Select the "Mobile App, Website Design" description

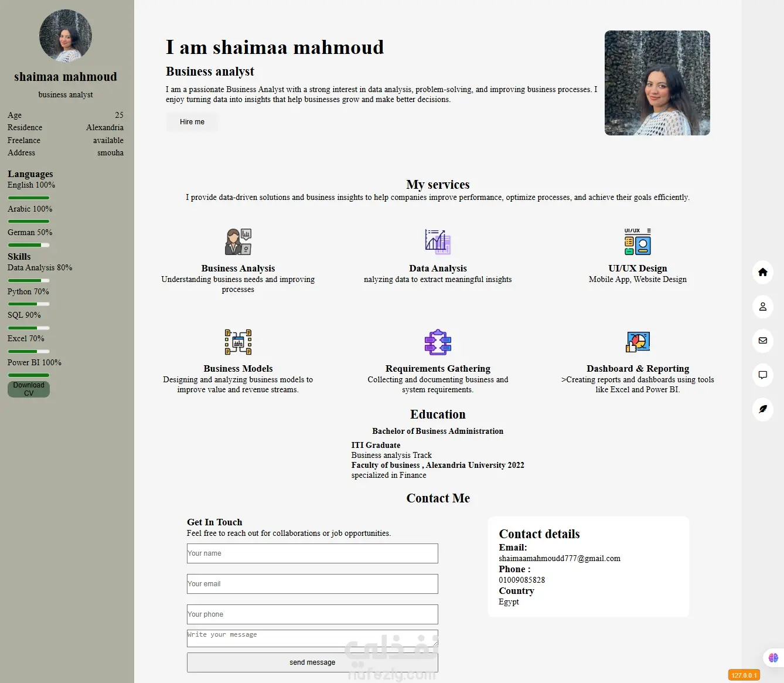638,280
